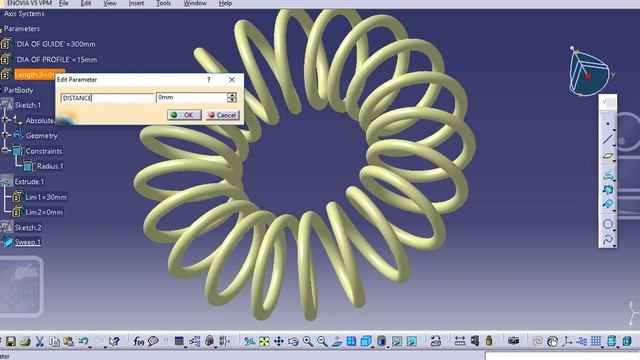This screenshot has height=360, width=640.
Task: Click the What's This help icon
Action: pos(115,341)
